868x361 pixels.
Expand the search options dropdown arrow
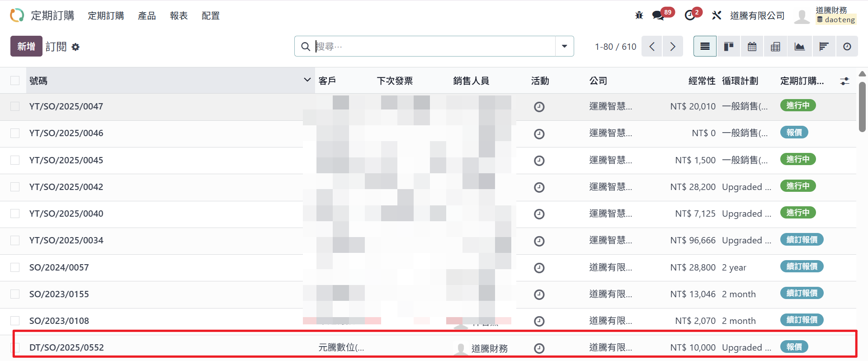564,46
